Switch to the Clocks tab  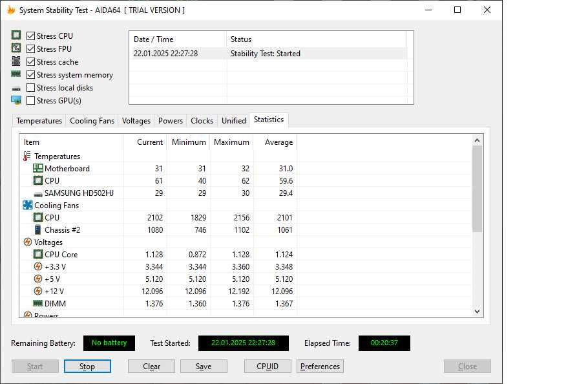pyautogui.click(x=202, y=121)
